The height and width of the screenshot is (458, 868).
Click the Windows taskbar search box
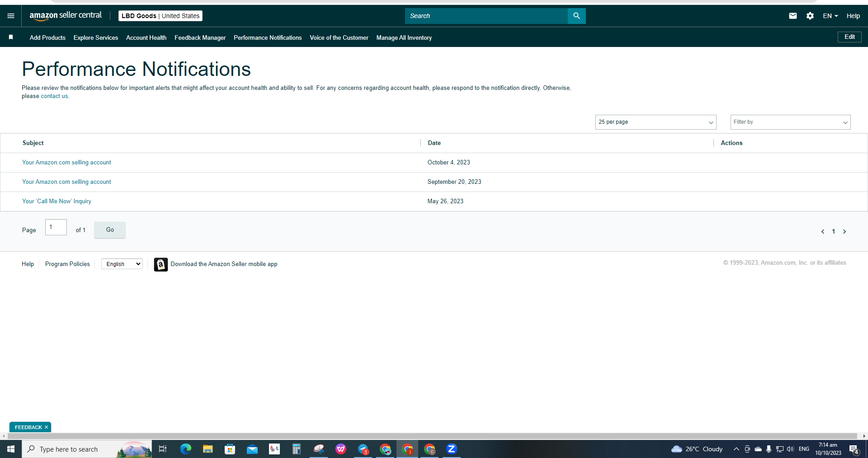[87, 449]
